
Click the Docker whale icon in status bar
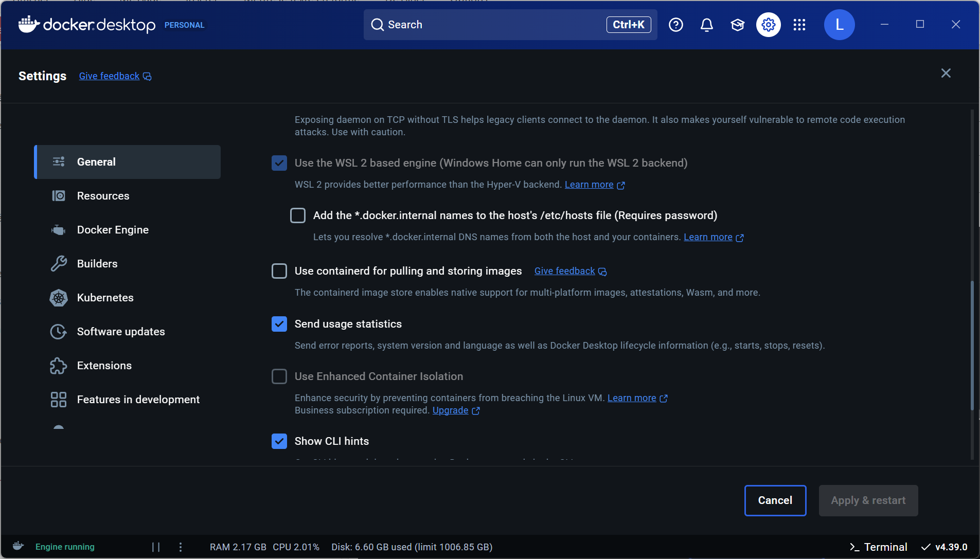[x=19, y=546]
